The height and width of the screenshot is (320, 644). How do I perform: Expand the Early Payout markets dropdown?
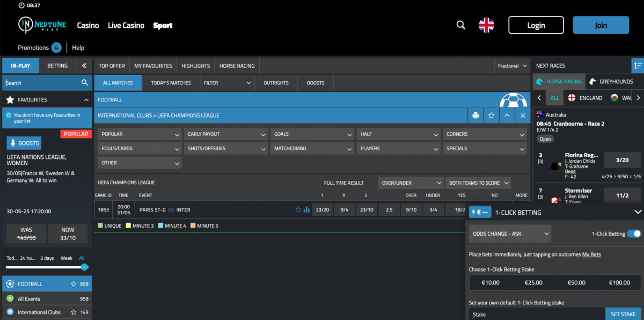pos(226,134)
